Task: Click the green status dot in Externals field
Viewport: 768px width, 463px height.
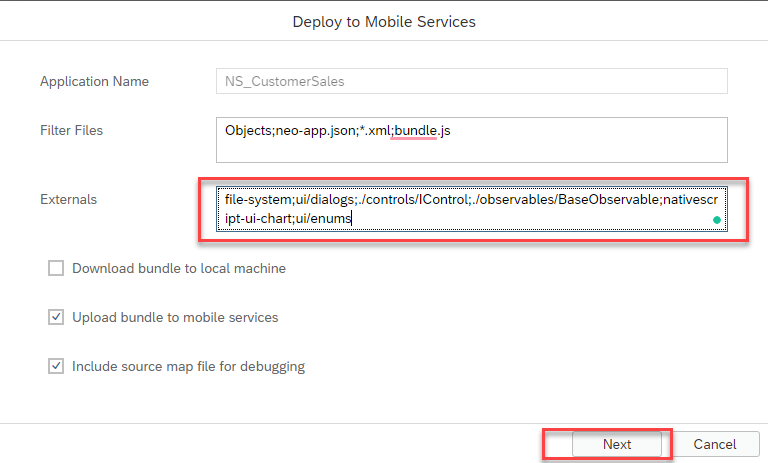Action: [x=717, y=220]
